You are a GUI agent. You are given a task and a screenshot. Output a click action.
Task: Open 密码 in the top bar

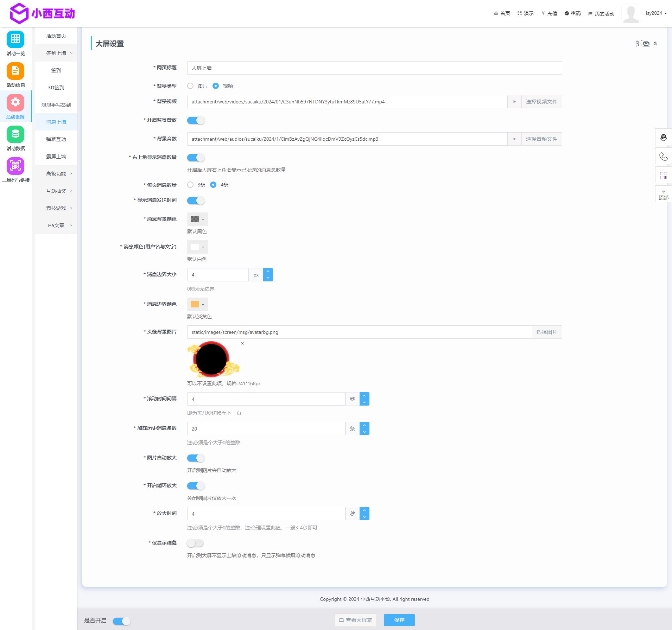coord(573,13)
